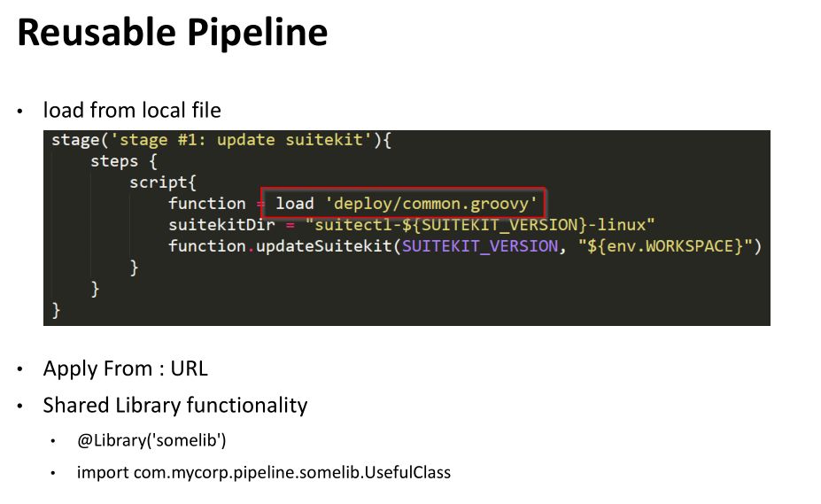Click the 'suitekitDir' variable in the code

coord(221,225)
